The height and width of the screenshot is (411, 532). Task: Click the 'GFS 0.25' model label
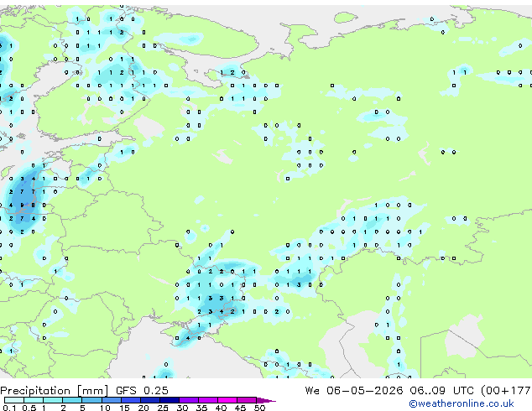(x=142, y=391)
